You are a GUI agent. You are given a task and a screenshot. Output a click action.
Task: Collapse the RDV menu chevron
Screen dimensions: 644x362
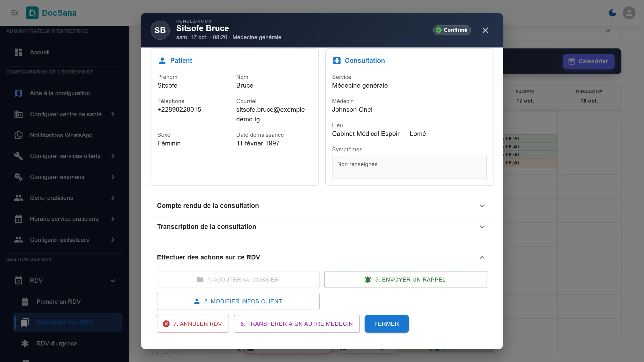tap(113, 281)
